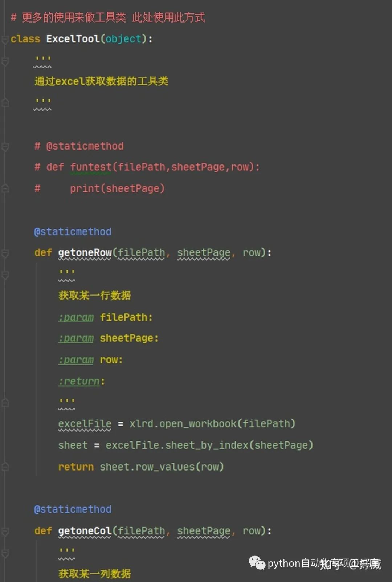Click 'sheetPage' parameter in getoneRow signature

(x=204, y=253)
